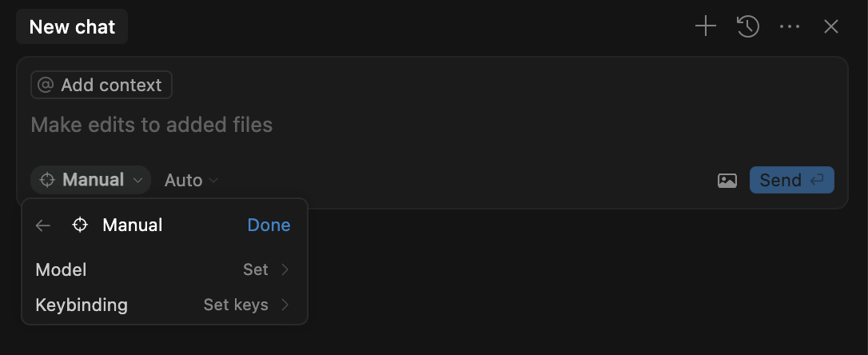Screen dimensions: 868x355
Task: Open the Manual mode dropdown
Action: point(90,181)
